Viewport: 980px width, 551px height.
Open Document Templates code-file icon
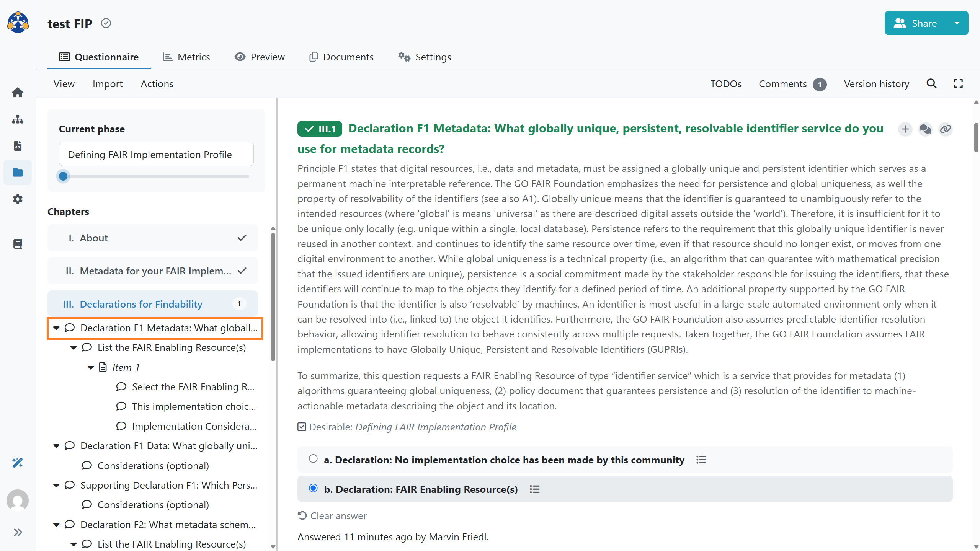click(x=18, y=146)
